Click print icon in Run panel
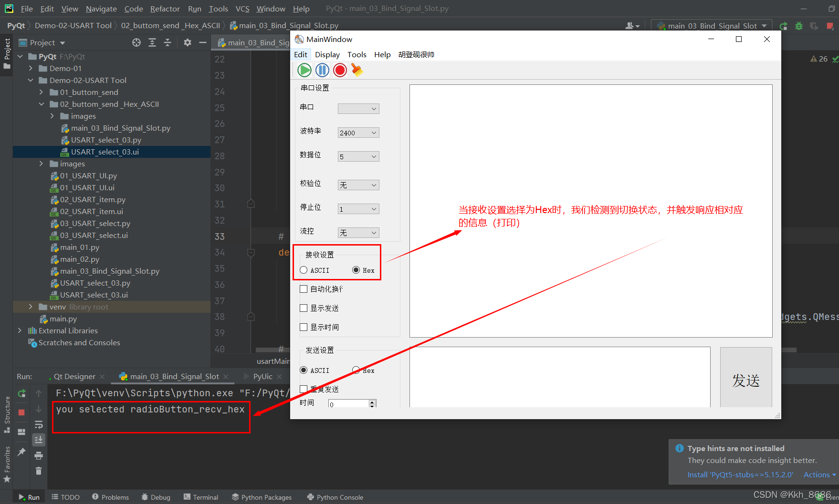This screenshot has height=504, width=839. [x=39, y=455]
